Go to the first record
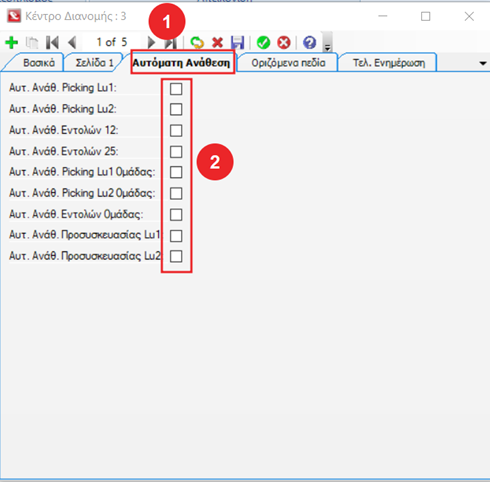Image resolution: width=490 pixels, height=482 pixels. (52, 43)
